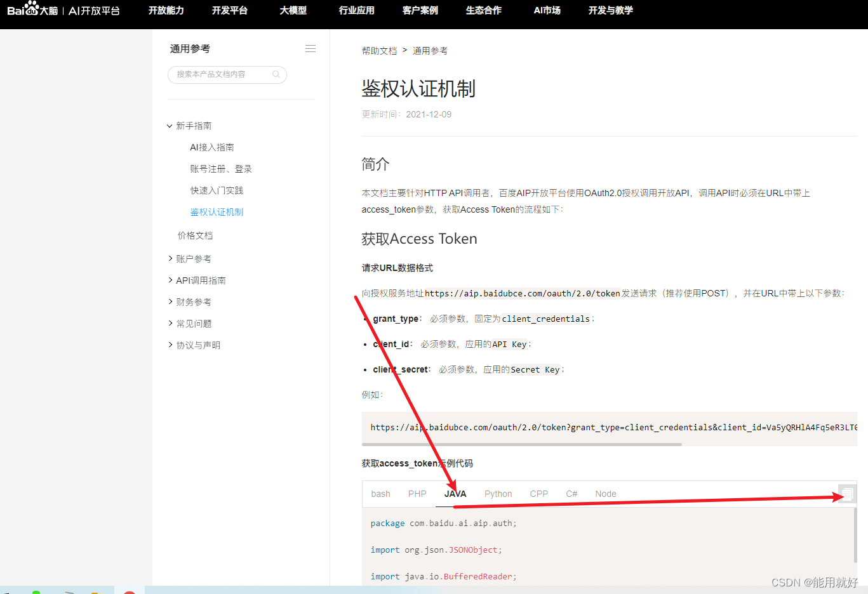The height and width of the screenshot is (594, 868).
Task: Click the code block vertical scrollbar
Action: point(855,535)
